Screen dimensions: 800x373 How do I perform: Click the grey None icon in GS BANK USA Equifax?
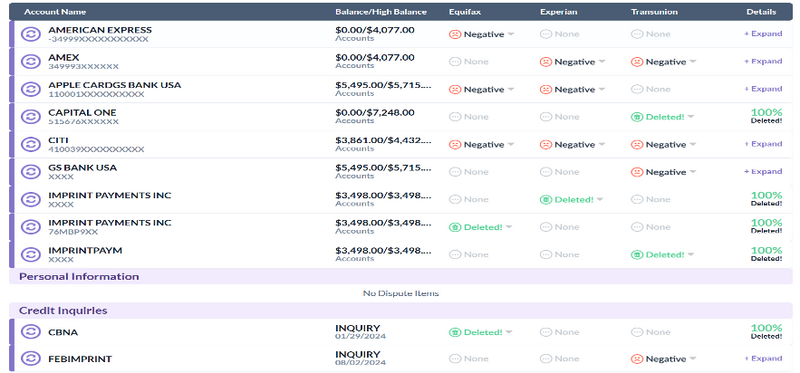(455, 172)
